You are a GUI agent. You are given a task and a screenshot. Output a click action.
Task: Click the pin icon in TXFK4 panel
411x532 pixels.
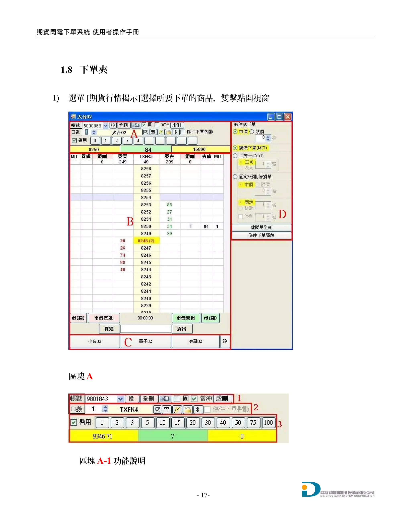[x=165, y=398]
